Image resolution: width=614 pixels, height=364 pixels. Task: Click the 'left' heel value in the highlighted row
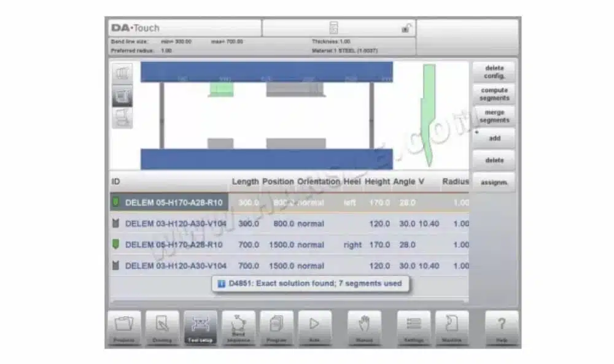pos(350,203)
